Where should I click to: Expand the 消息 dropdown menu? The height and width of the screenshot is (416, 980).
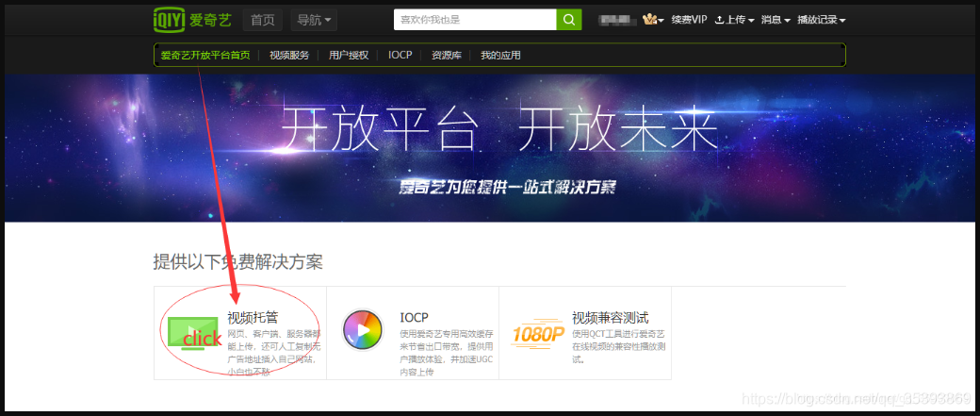coord(776,20)
